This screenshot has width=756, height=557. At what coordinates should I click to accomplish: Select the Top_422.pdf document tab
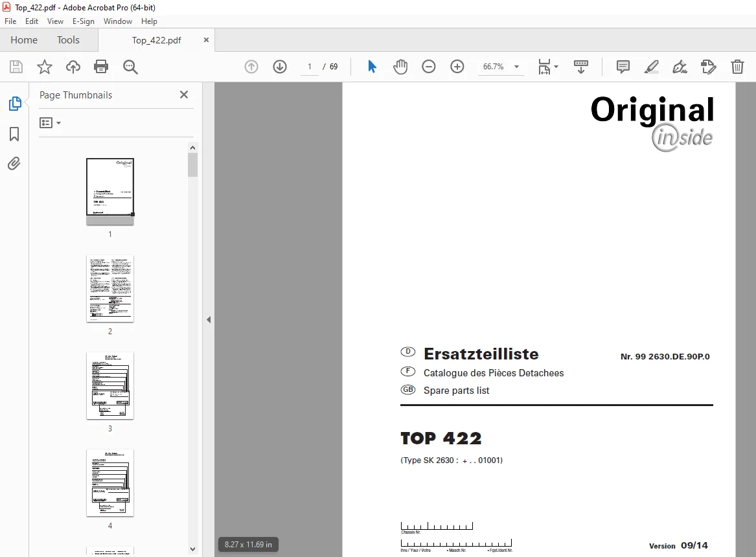coord(157,40)
